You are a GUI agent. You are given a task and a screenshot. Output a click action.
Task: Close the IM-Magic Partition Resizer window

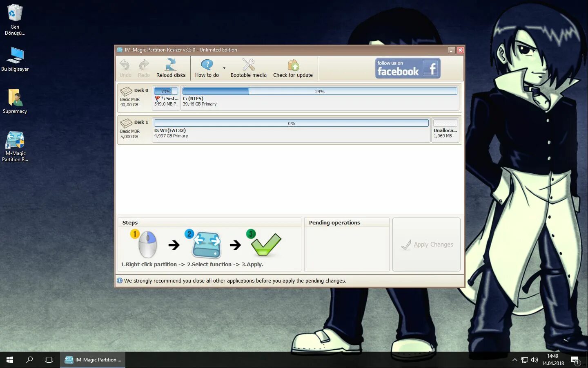pos(460,50)
